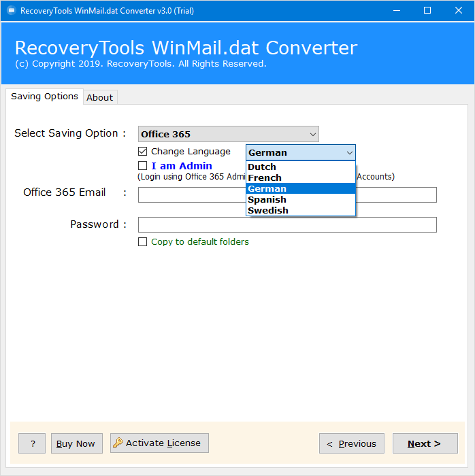Click the Copy to default folders label

[x=200, y=241]
